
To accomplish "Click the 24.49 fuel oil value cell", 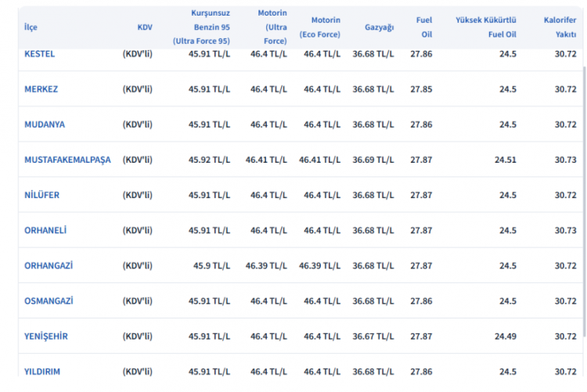I will (x=506, y=336).
